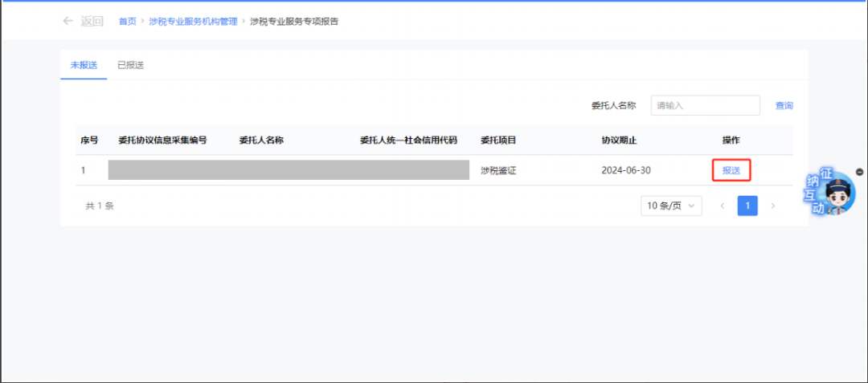
Task: Click 委托人统一社会信用代码 column header
Action: tap(408, 141)
